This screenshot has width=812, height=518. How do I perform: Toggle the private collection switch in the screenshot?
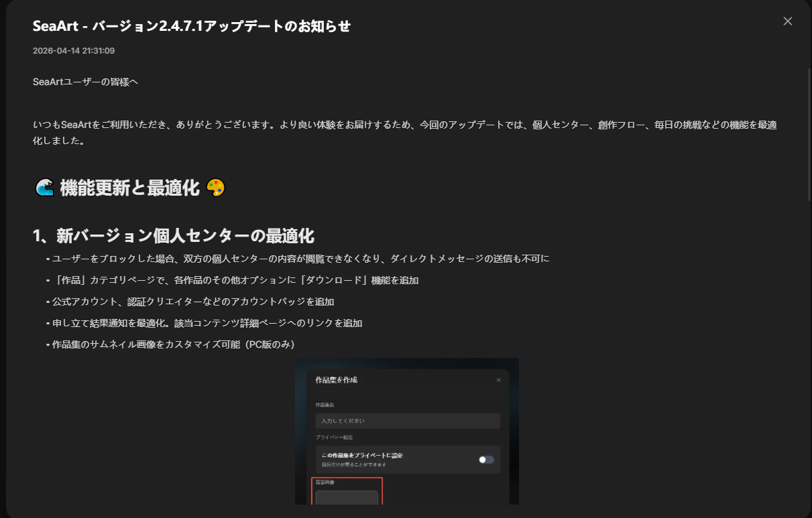coord(486,460)
